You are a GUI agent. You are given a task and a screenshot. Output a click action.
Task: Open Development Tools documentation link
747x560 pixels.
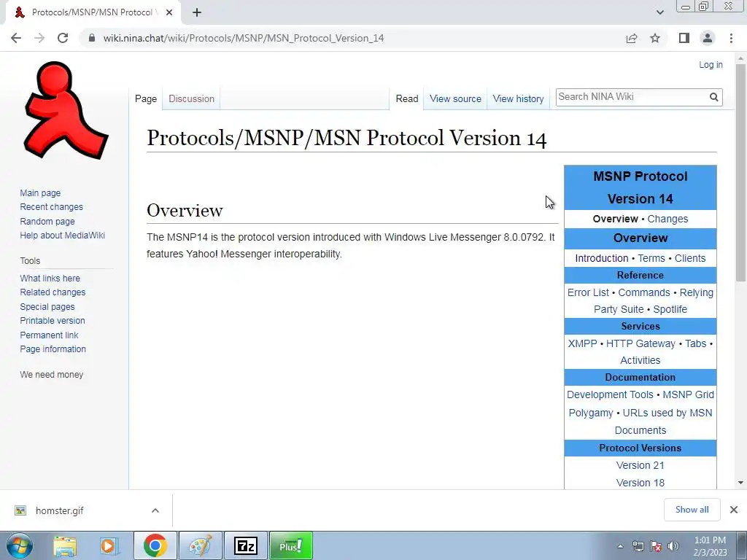point(610,394)
